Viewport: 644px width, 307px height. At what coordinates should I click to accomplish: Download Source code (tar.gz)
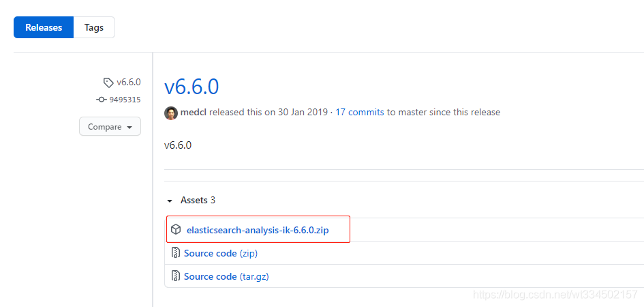(x=226, y=276)
